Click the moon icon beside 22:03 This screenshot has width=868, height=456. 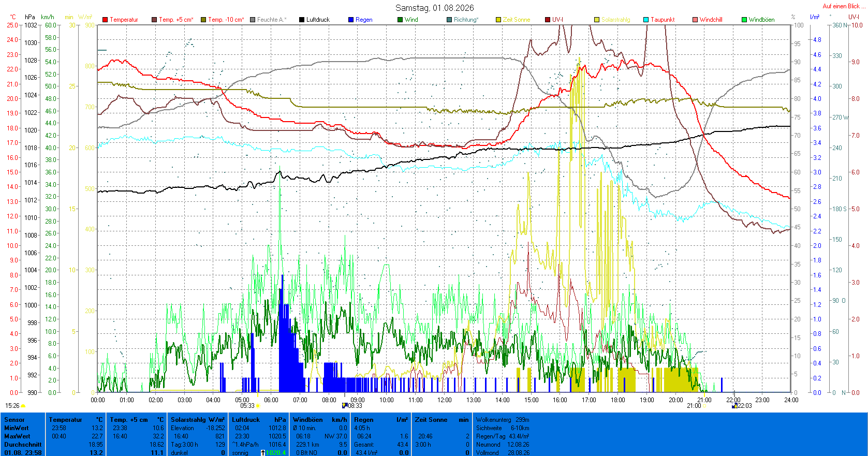[x=734, y=406]
